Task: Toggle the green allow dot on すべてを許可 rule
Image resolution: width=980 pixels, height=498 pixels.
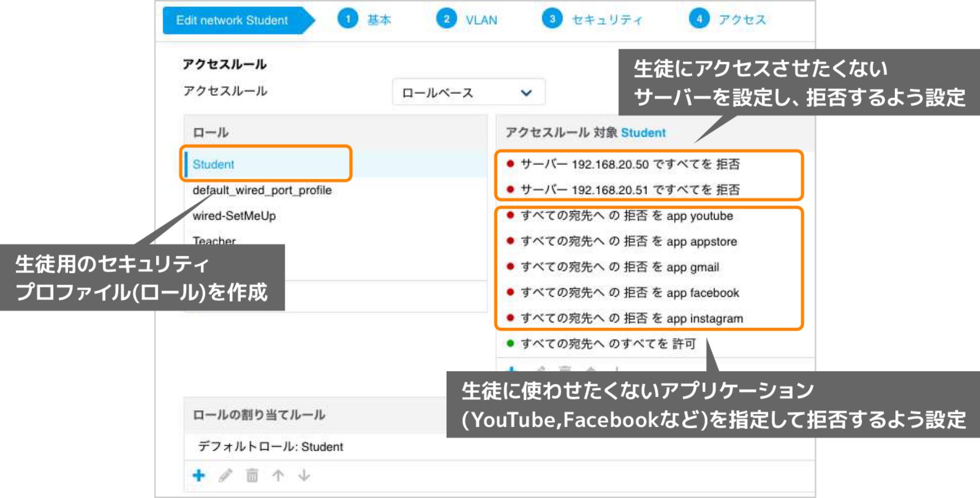Action: [x=510, y=344]
